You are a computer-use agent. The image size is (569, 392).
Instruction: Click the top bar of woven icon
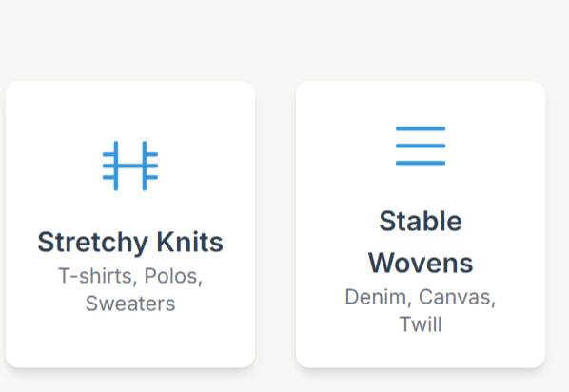point(421,128)
